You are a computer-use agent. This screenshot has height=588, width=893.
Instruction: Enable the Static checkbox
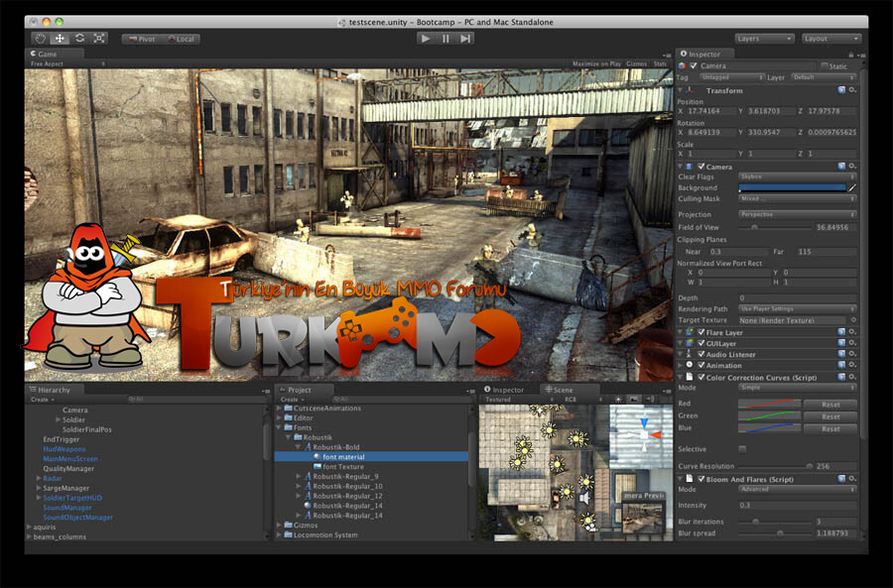click(825, 66)
